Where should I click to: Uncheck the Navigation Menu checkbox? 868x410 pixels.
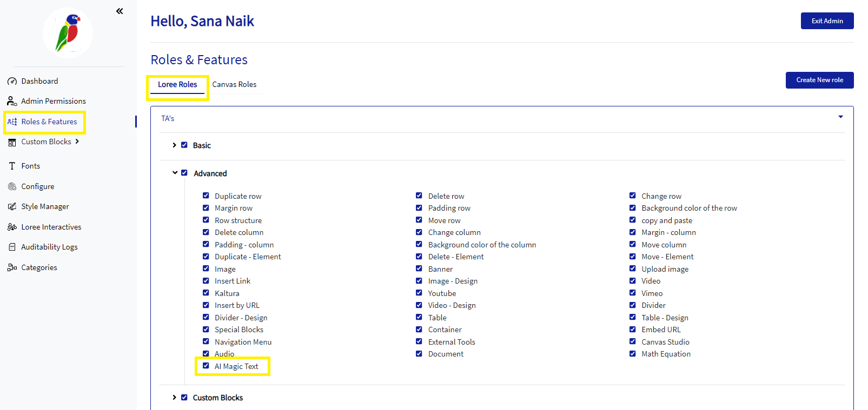206,341
